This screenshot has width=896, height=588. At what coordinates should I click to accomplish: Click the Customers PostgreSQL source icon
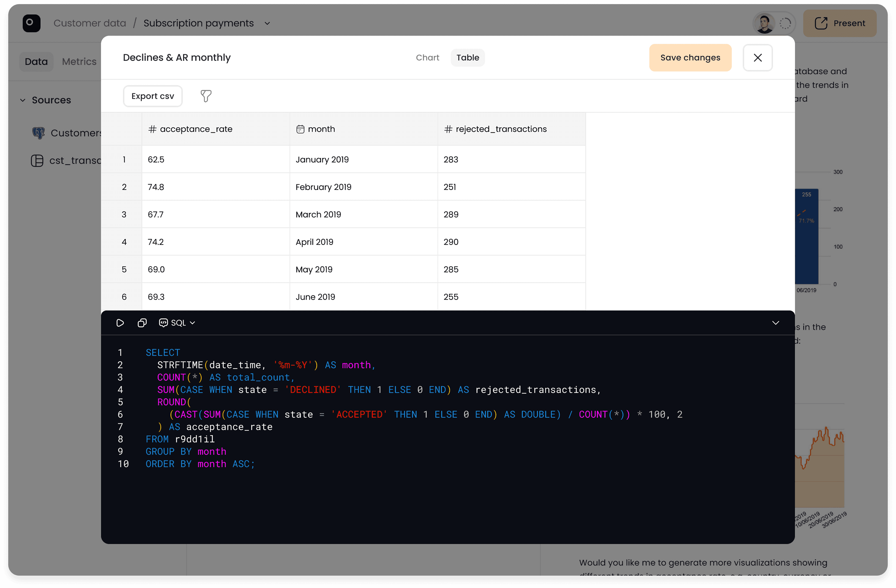click(x=38, y=133)
